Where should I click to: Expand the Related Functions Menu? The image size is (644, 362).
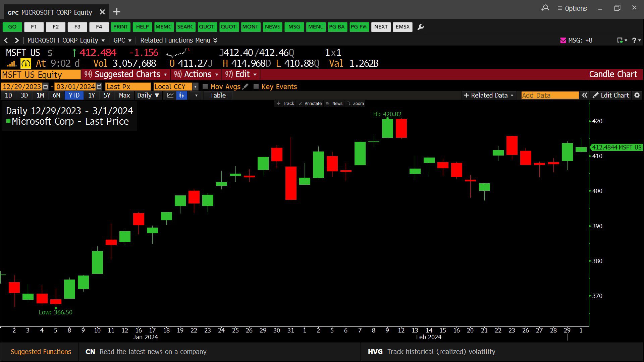[x=179, y=40]
